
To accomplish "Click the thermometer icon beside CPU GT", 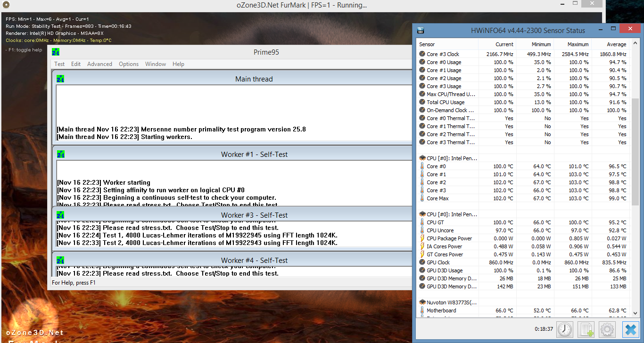I will [x=422, y=222].
